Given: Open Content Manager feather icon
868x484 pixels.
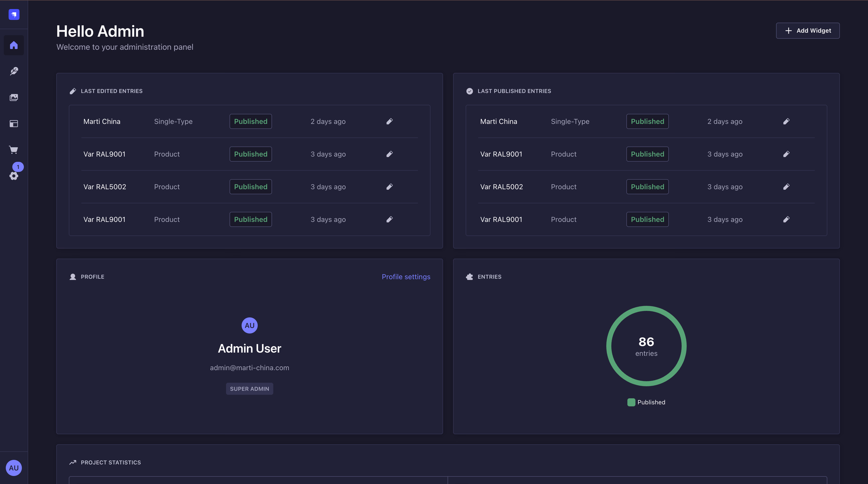Looking at the screenshot, I should [14, 71].
